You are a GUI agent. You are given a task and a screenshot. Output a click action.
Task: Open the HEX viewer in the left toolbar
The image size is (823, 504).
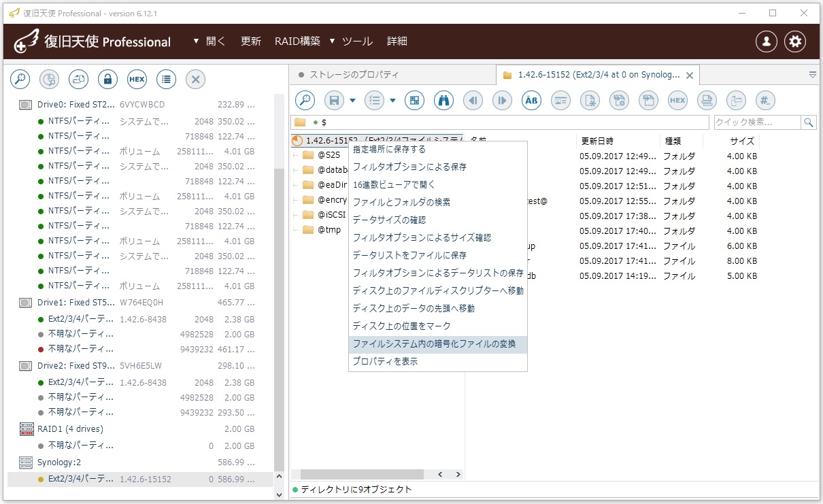[x=137, y=80]
